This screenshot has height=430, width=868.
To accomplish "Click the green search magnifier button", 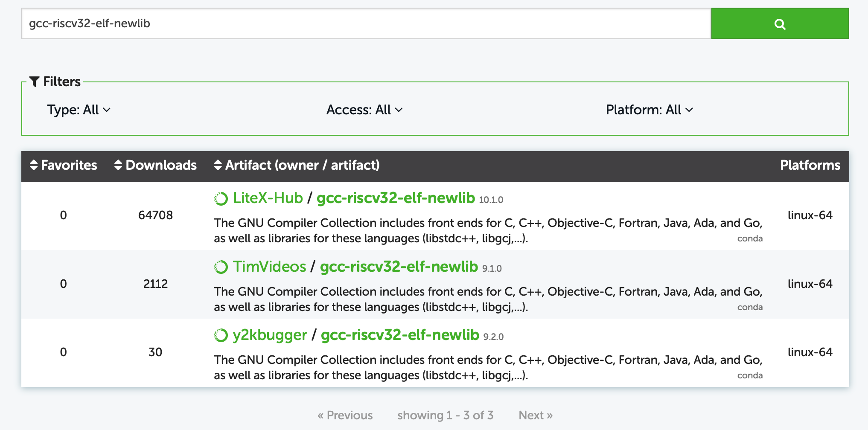I will click(x=780, y=24).
